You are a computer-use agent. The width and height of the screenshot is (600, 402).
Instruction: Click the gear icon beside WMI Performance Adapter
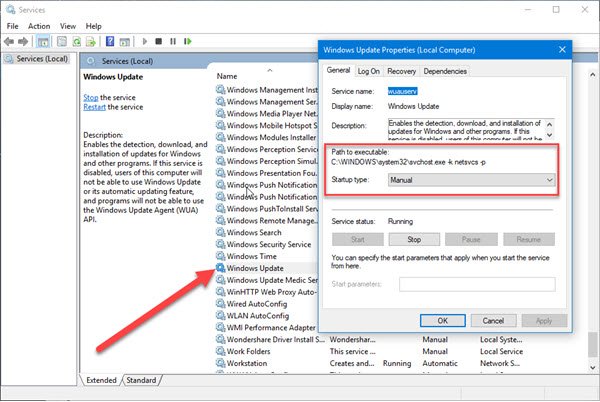pos(220,327)
